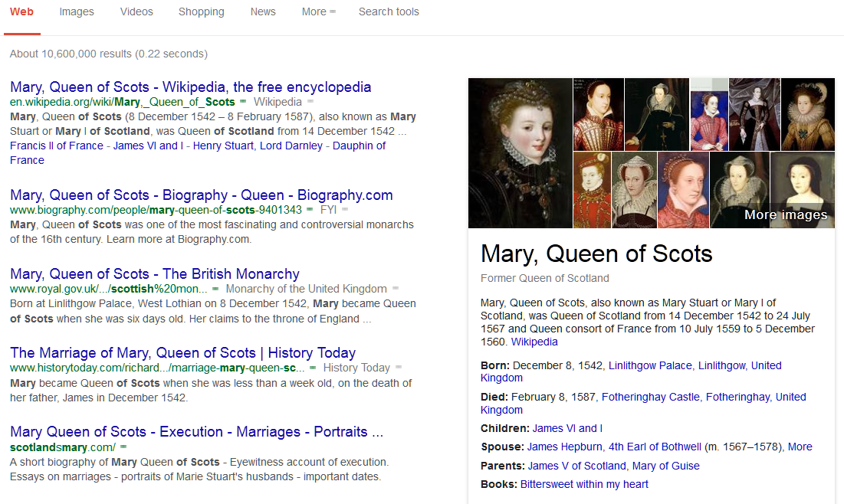Open the James Hepburn, 4th Earl of Bothwell link
The height and width of the screenshot is (504, 844).
pyautogui.click(x=614, y=447)
